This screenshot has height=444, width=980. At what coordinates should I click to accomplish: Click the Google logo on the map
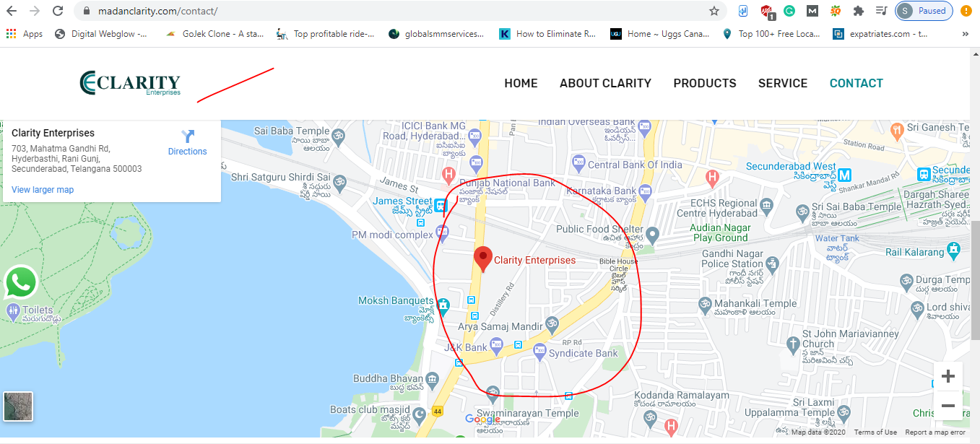(483, 419)
